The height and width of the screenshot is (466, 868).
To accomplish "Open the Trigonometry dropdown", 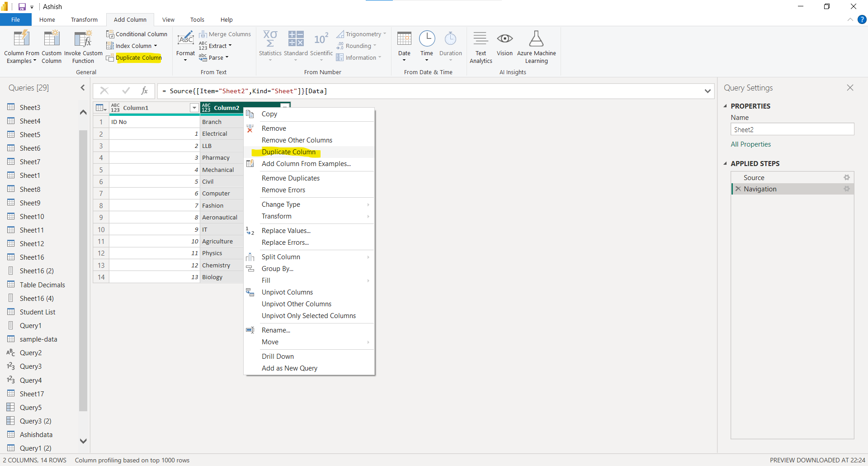I will (362, 34).
